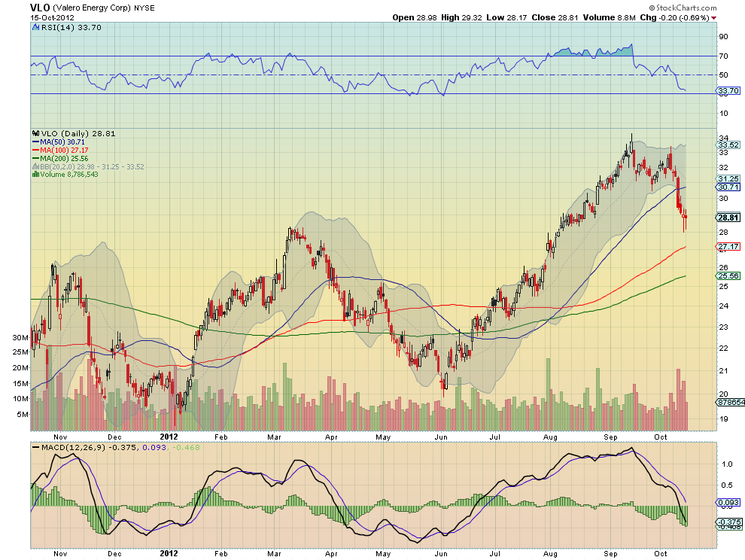This screenshot has width=745, height=560.
Task: Click the 22 price axis label
Action: (x=724, y=348)
